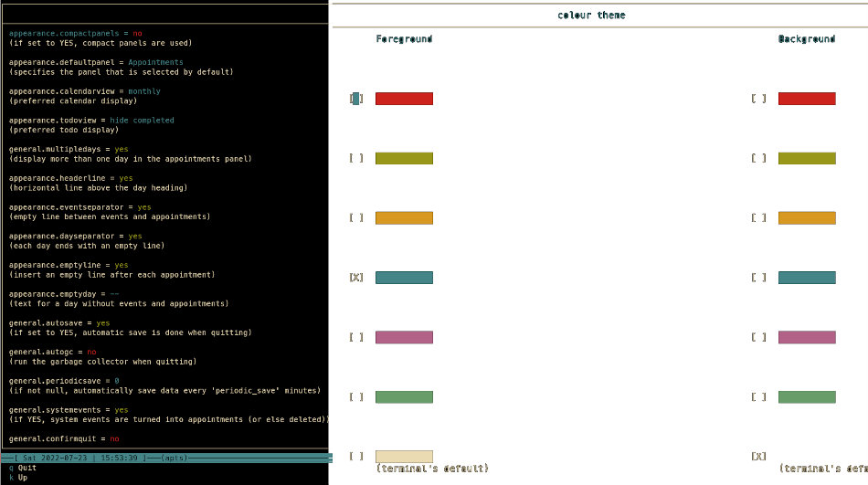868x485 pixels.
Task: Check the foreground red colour checkbox
Action: (x=356, y=99)
